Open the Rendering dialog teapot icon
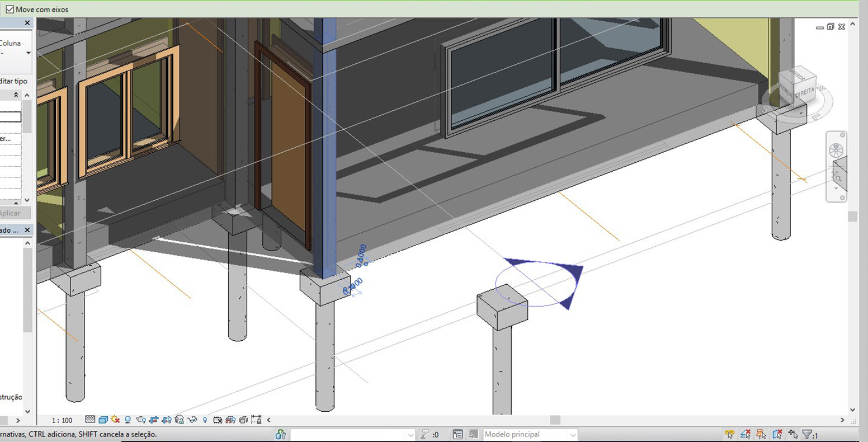This screenshot has height=442, width=868. point(140,420)
